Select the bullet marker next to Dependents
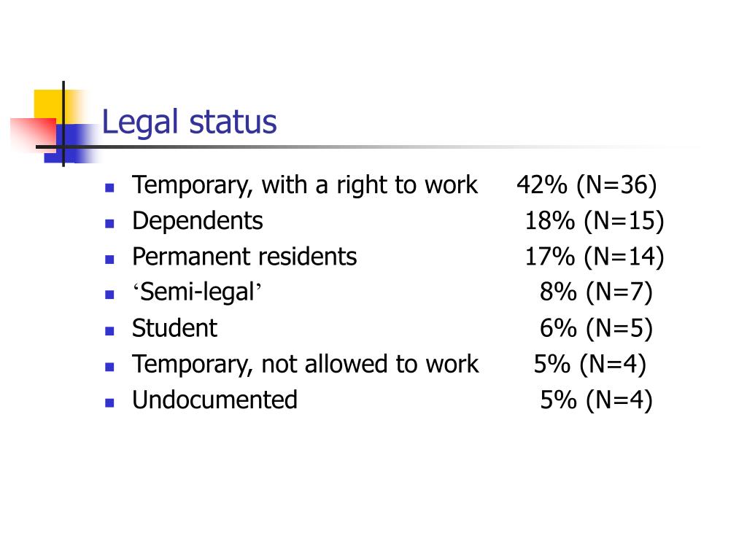The width and height of the screenshot is (747, 560). pos(109,223)
